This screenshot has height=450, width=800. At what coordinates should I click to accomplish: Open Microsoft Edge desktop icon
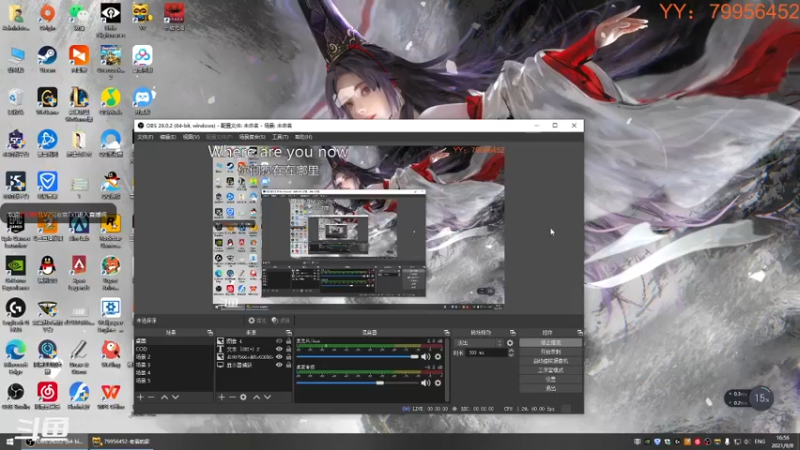[x=16, y=357]
